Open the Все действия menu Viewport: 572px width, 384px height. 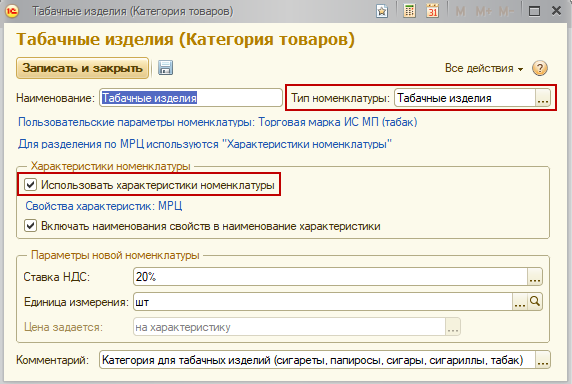(484, 68)
